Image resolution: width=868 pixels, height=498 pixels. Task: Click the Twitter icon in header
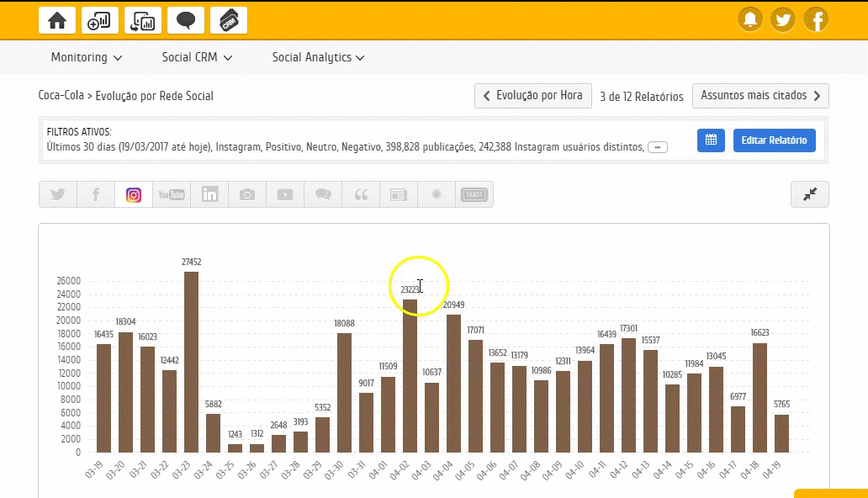click(x=783, y=19)
